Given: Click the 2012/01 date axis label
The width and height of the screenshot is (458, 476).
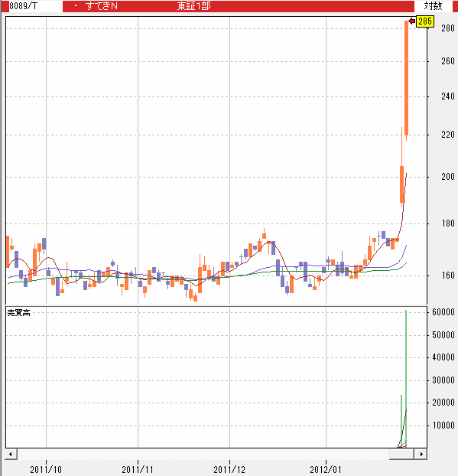Looking at the screenshot, I should tap(326, 469).
